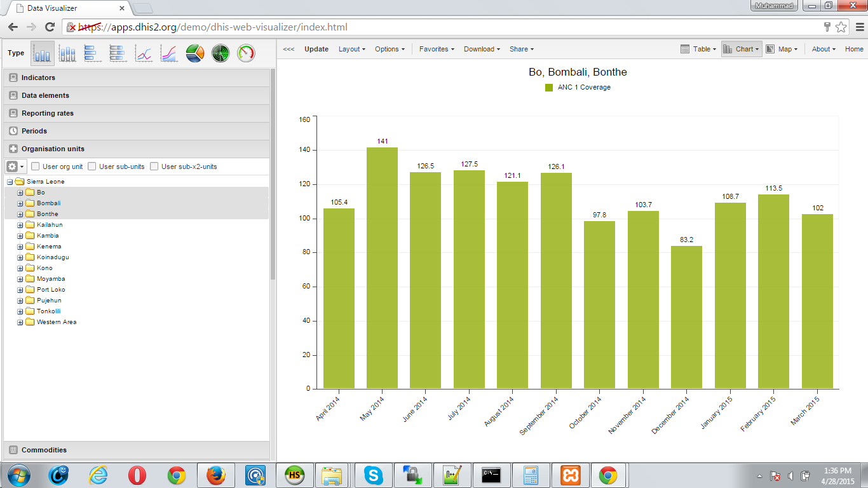The image size is (868, 488).
Task: Switch to the stacked bar chart type
Action: (118, 54)
